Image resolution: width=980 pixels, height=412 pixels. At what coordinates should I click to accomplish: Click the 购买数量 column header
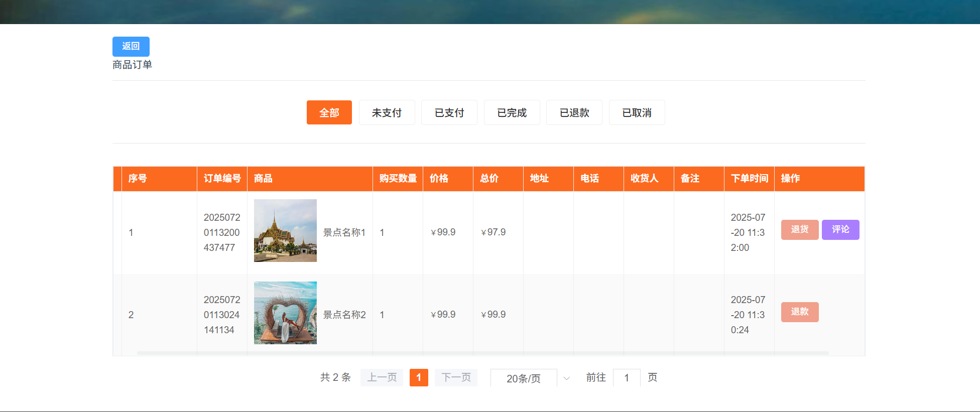click(398, 179)
